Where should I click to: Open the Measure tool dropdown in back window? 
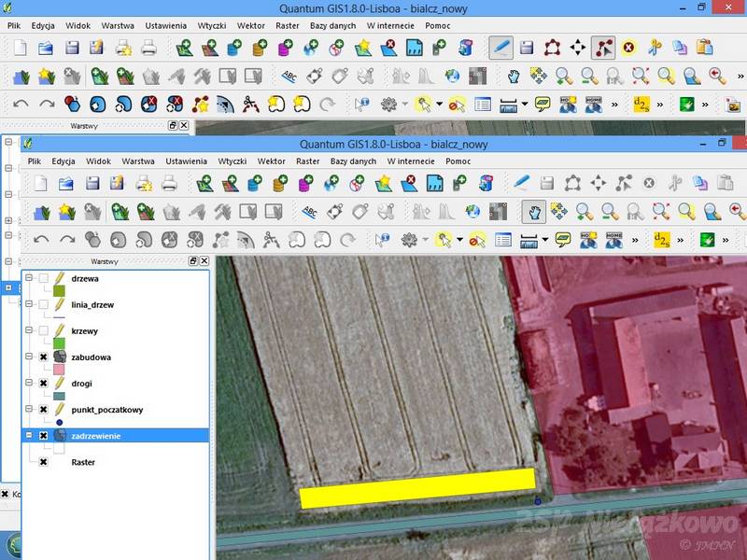click(x=525, y=104)
